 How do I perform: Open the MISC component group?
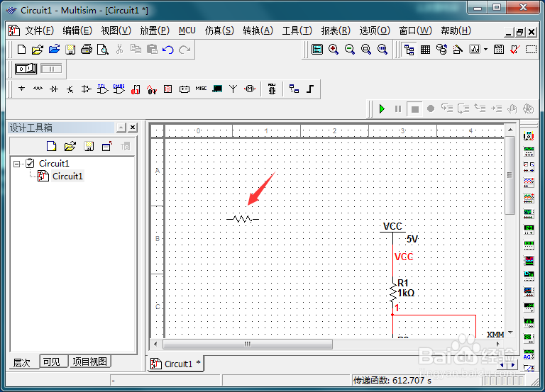click(x=201, y=89)
